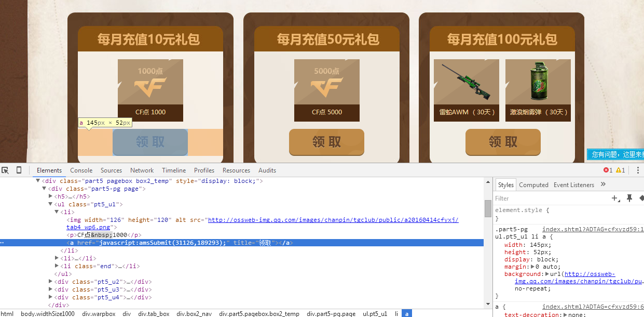Screen dimensions: 644x317
Task: Select div.warpbox in the breadcrumb
Action: [x=99, y=313]
